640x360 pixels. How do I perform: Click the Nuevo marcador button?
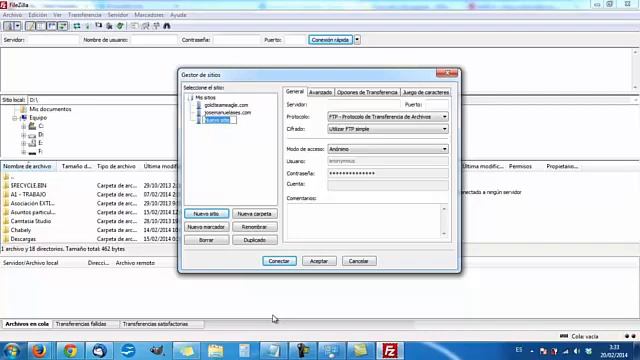pyautogui.click(x=206, y=227)
